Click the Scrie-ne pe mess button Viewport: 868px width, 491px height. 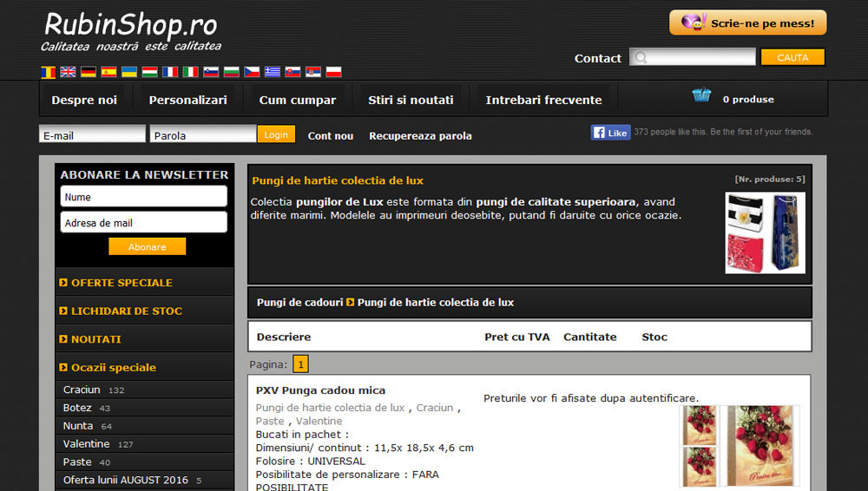tap(748, 23)
